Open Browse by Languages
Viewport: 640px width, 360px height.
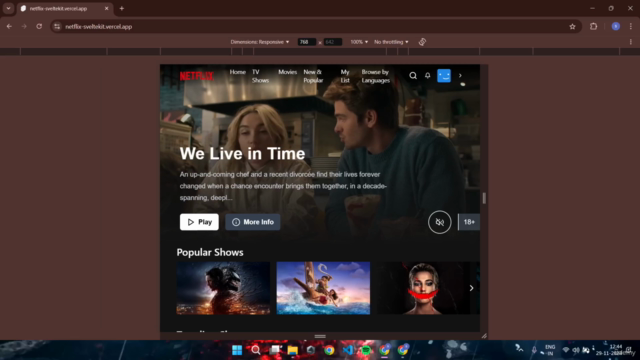click(x=376, y=76)
